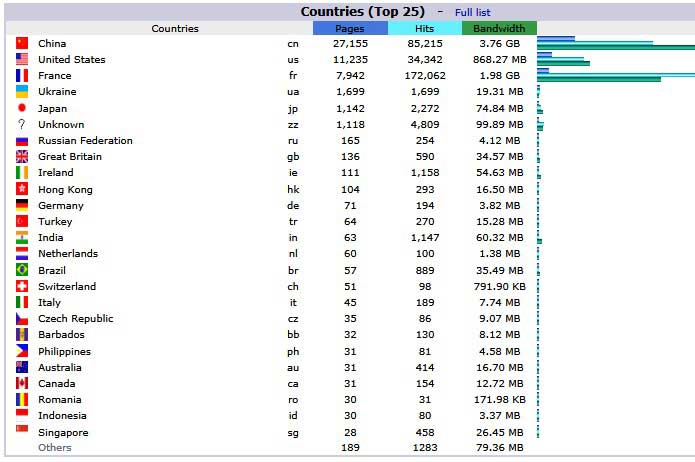Click the Barbados flag icon

(22, 334)
